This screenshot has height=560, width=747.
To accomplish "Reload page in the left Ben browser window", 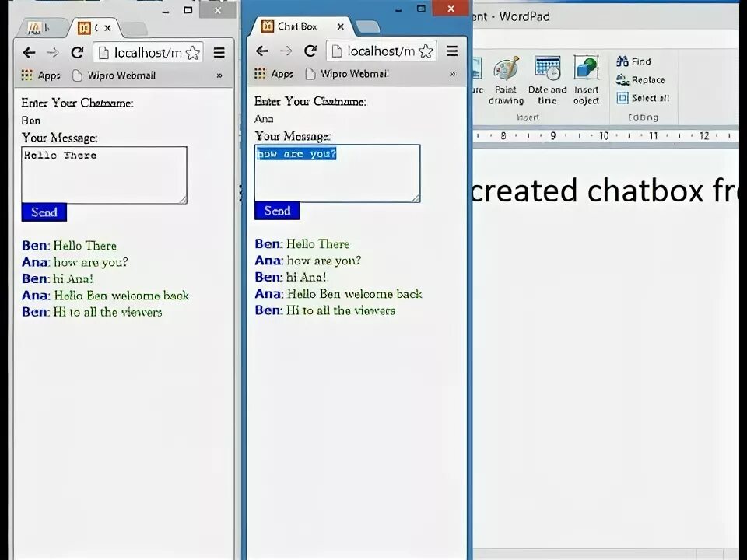I will point(77,52).
